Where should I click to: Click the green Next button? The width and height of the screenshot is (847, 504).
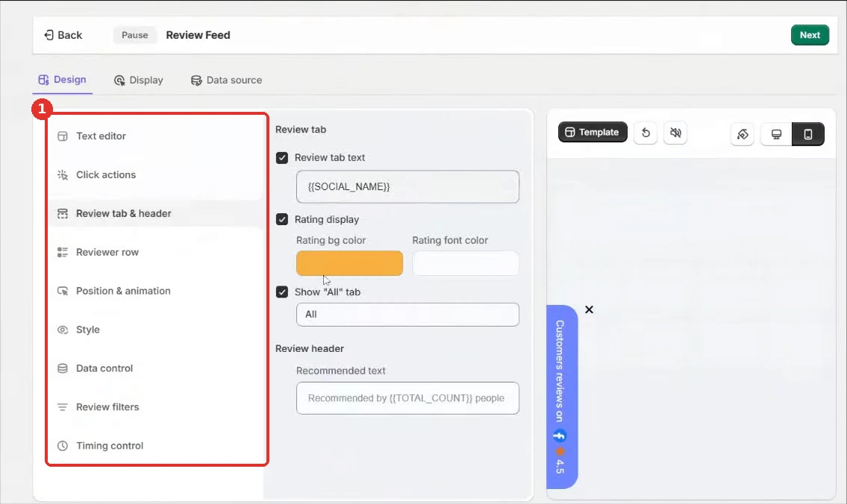810,35
